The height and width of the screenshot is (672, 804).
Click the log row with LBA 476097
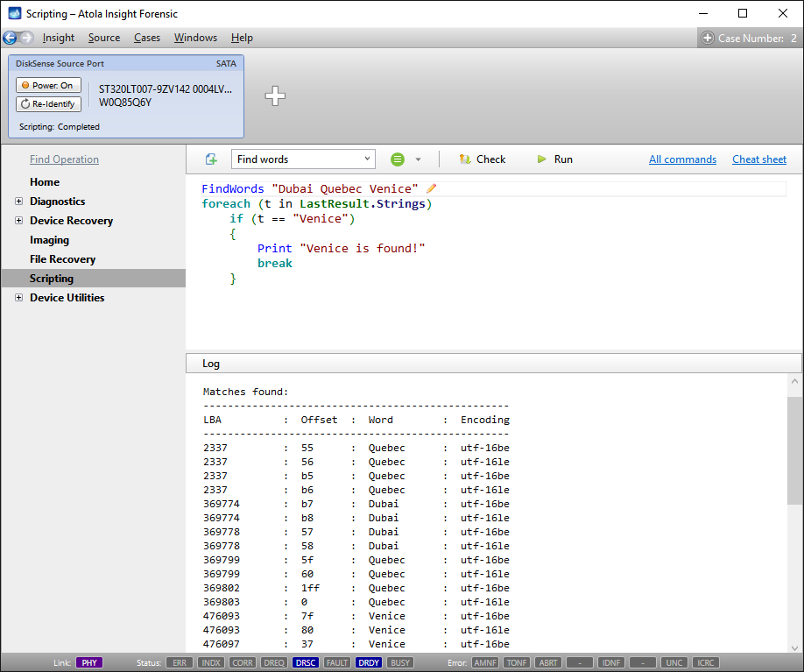[356, 644]
